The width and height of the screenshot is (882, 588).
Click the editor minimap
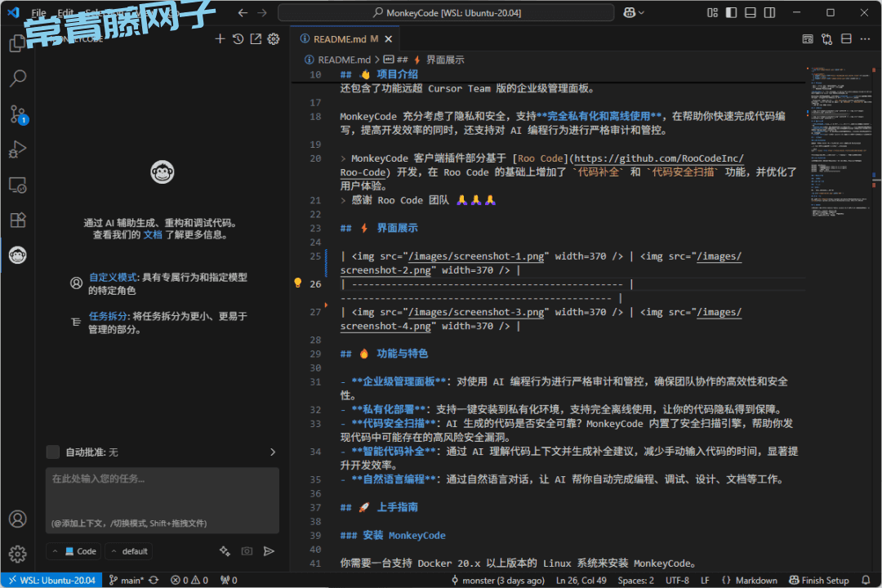point(840,140)
